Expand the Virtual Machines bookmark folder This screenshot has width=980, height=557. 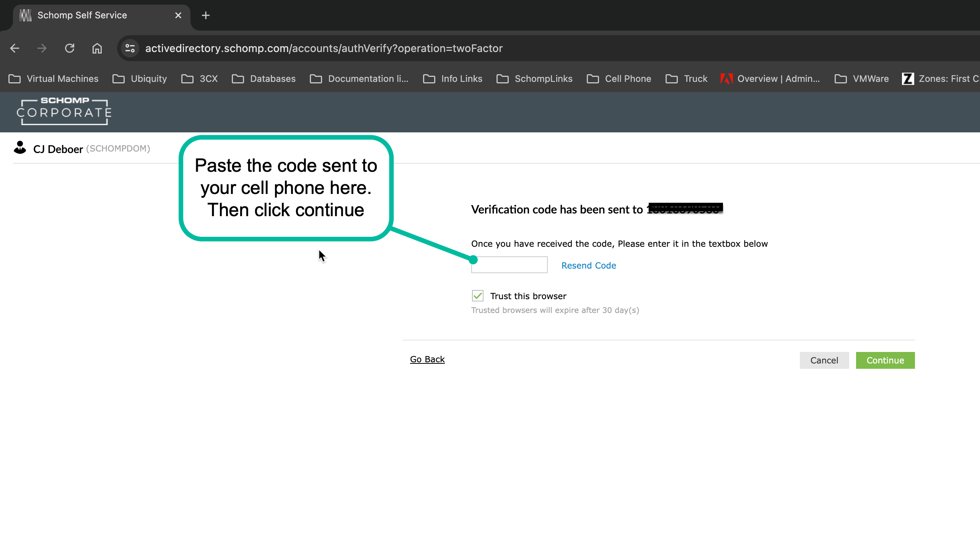click(54, 79)
